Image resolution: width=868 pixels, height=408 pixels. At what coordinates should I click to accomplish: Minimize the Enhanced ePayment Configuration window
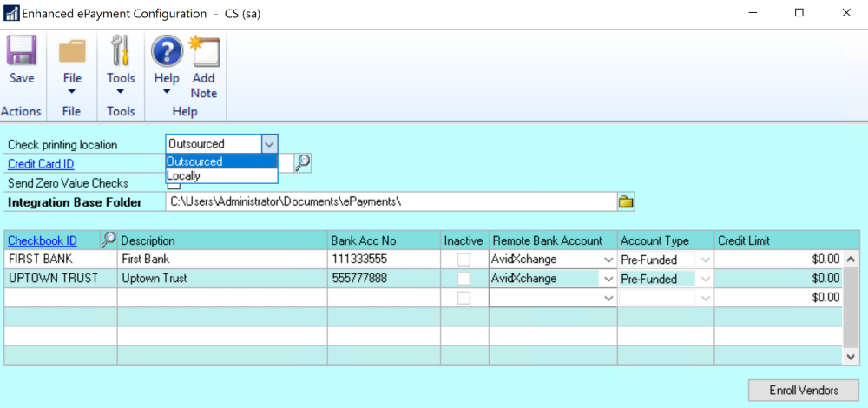(753, 13)
